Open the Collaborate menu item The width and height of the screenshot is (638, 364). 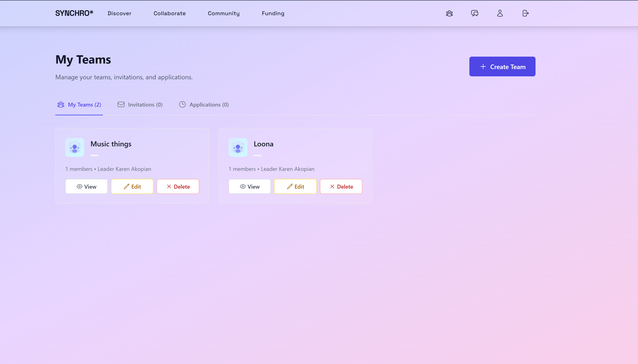pos(170,13)
